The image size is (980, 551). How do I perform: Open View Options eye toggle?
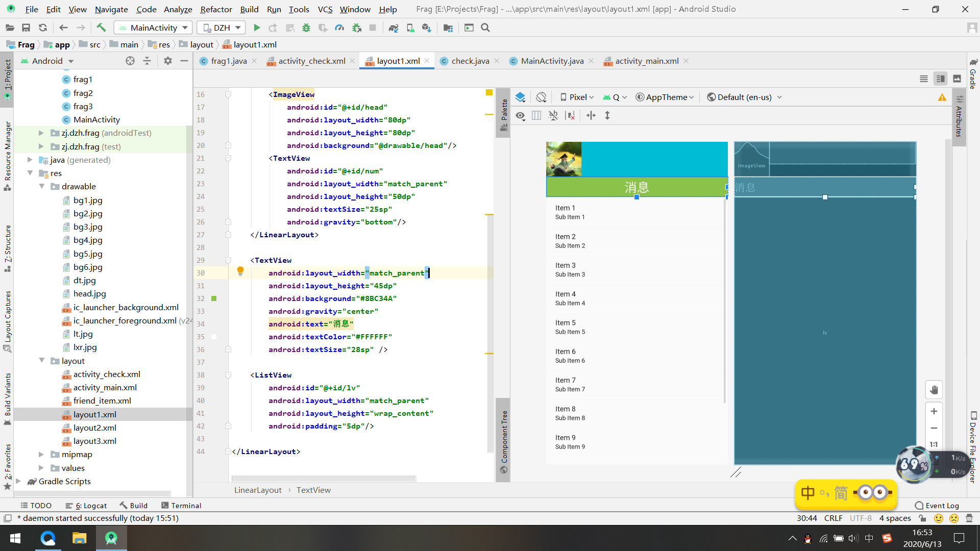(x=520, y=116)
